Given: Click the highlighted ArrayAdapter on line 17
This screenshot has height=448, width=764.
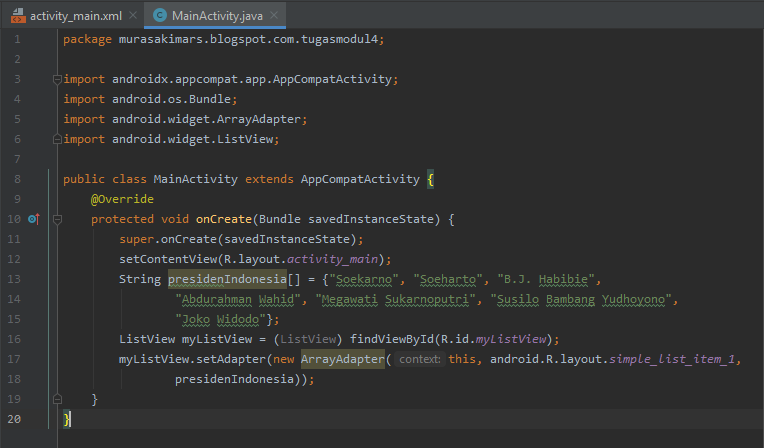Looking at the screenshot, I should point(343,359).
